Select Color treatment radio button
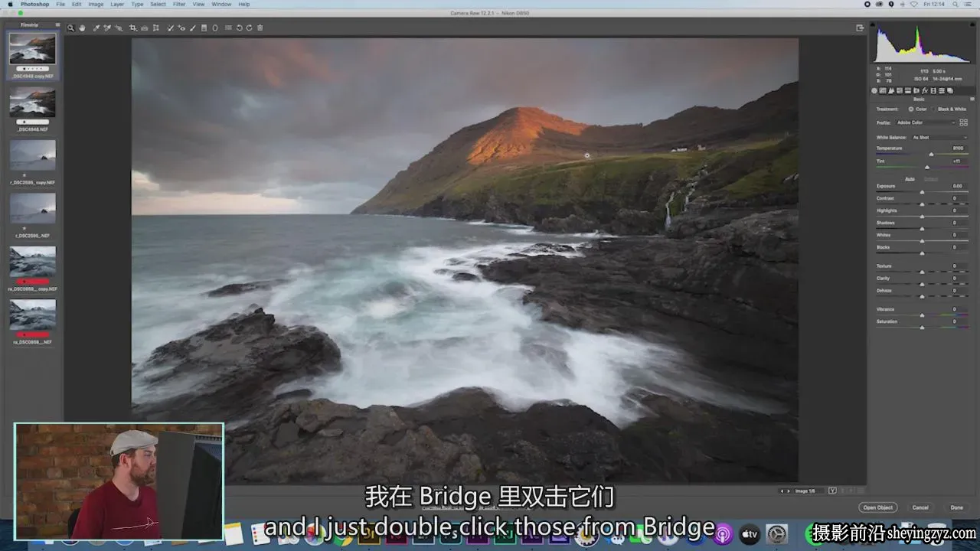980x551 pixels. tap(911, 109)
